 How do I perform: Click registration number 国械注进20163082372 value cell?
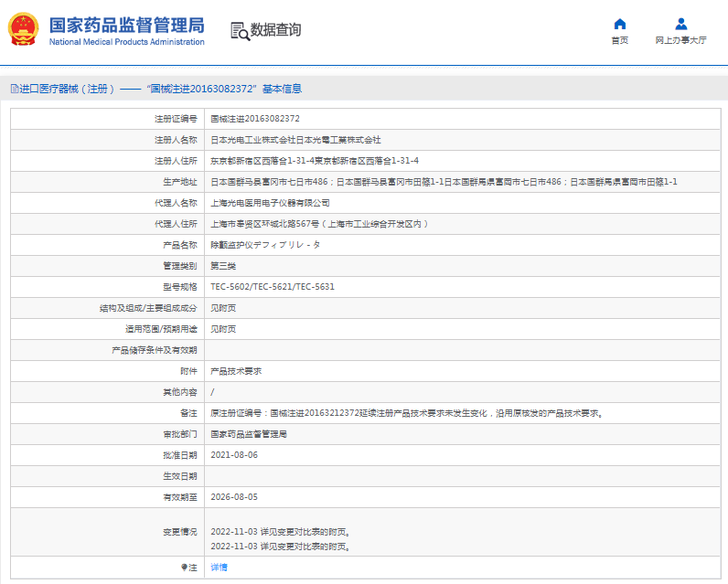point(255,119)
